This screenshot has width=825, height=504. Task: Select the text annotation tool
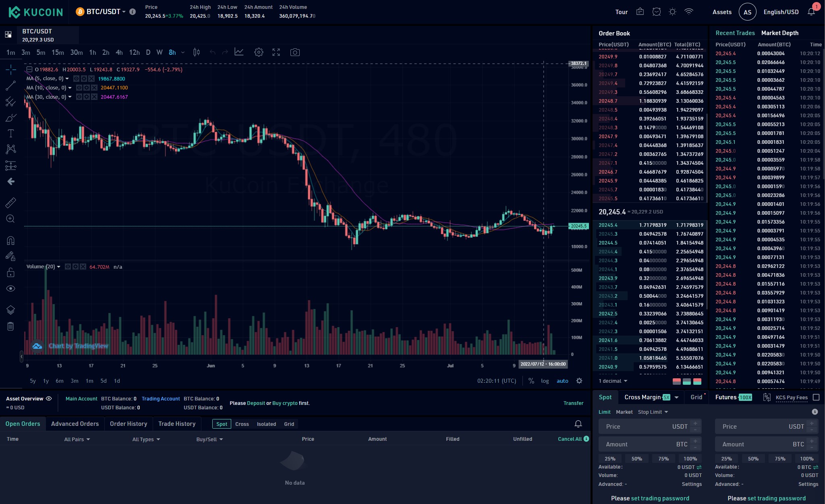point(11,133)
